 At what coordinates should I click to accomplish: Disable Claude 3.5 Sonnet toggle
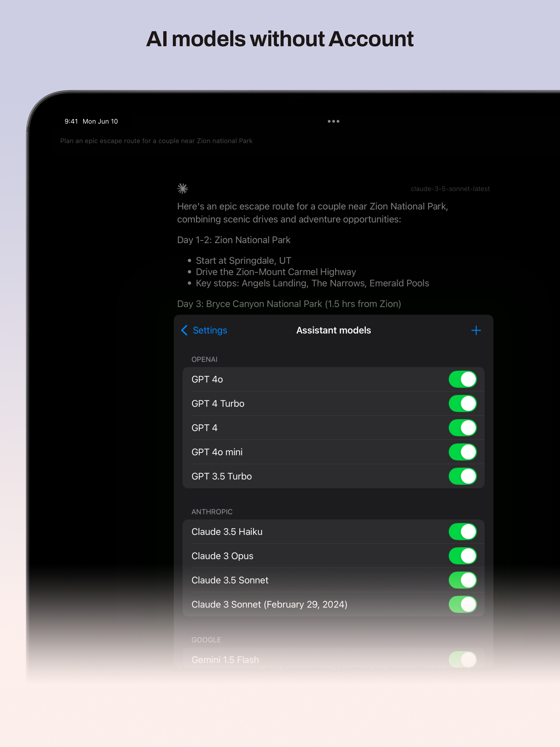(x=462, y=580)
